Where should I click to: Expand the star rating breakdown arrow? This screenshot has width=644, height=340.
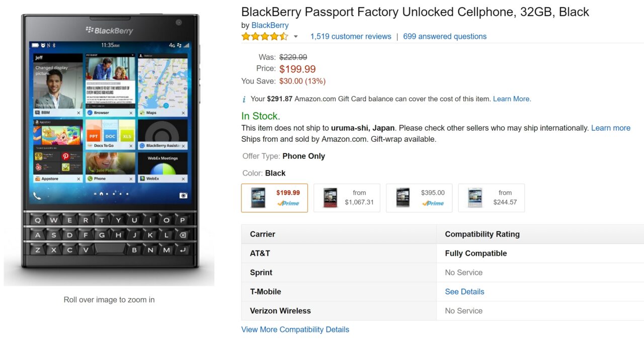coord(296,37)
